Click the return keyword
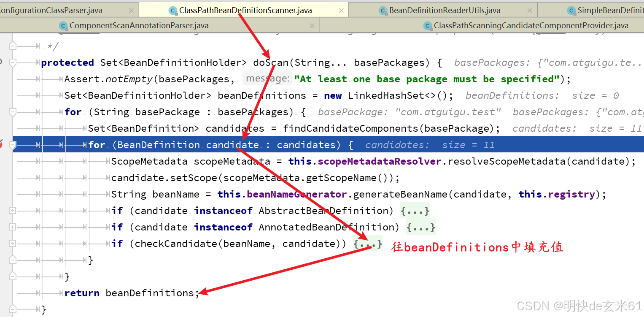 coord(82,293)
